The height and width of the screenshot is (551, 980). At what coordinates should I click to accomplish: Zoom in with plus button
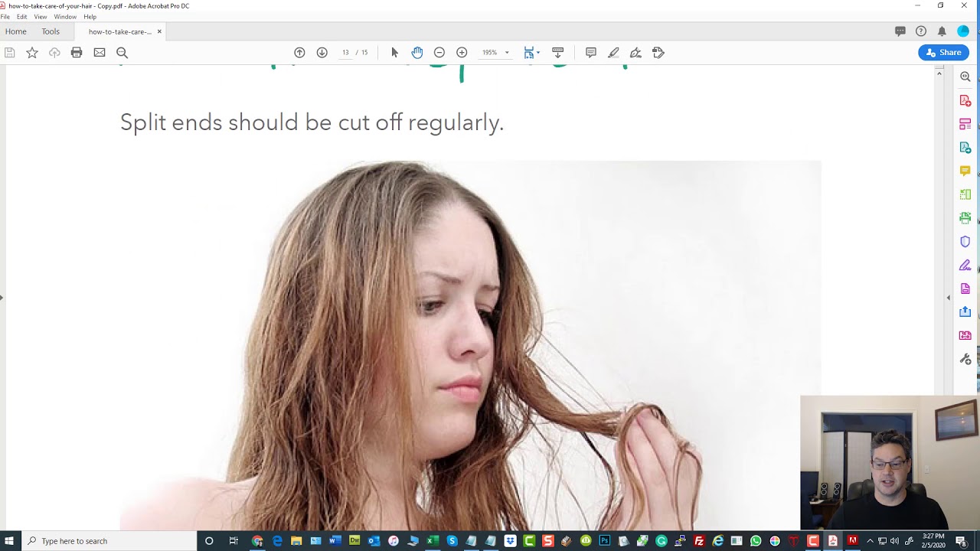[462, 53]
